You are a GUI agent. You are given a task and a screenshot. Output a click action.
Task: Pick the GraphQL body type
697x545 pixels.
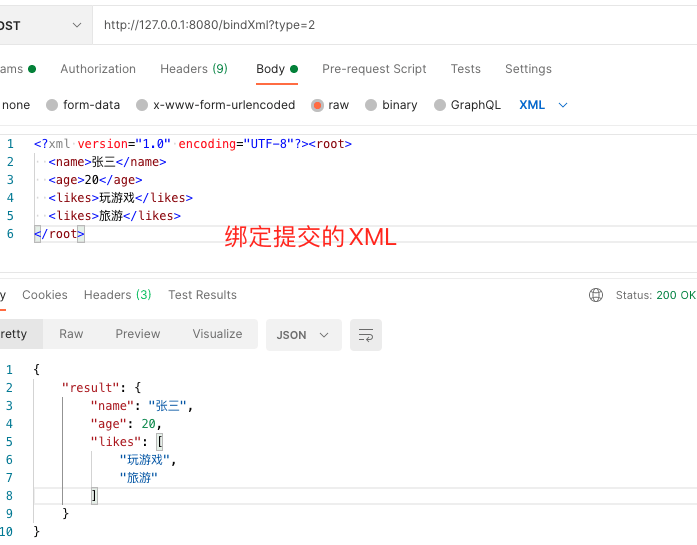click(467, 105)
